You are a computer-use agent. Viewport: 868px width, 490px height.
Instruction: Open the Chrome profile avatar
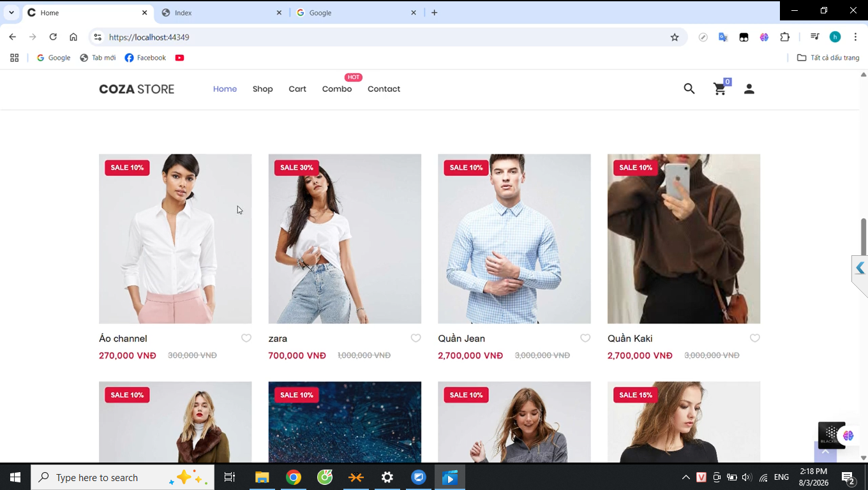835,37
